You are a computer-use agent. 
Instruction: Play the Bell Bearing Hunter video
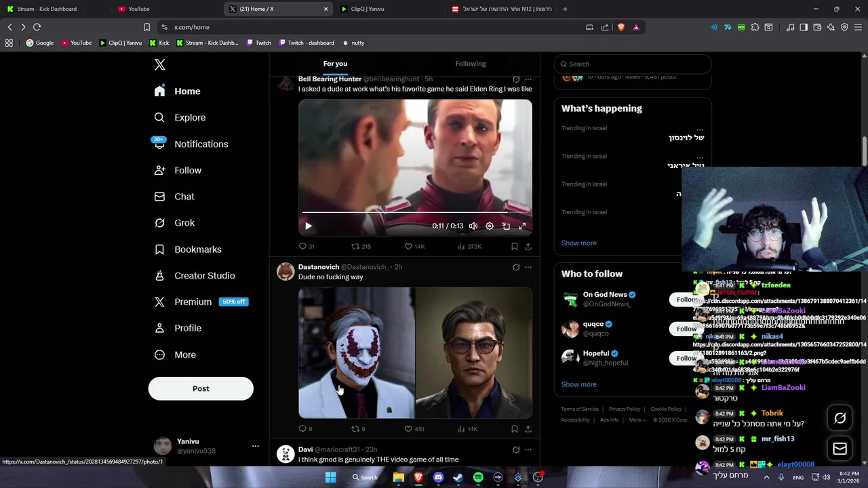(x=309, y=226)
